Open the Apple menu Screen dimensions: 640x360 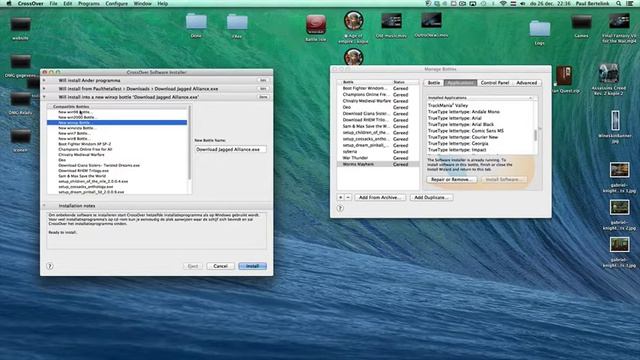9,4
